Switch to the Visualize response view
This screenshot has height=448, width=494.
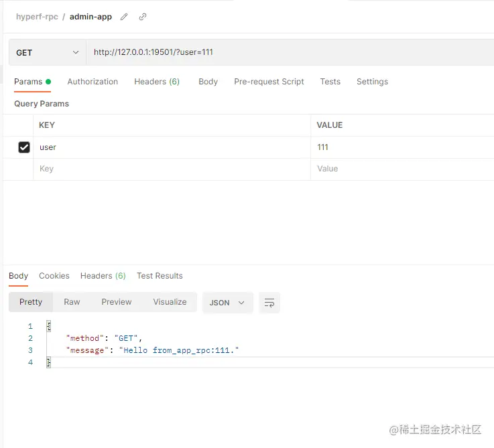click(x=170, y=302)
